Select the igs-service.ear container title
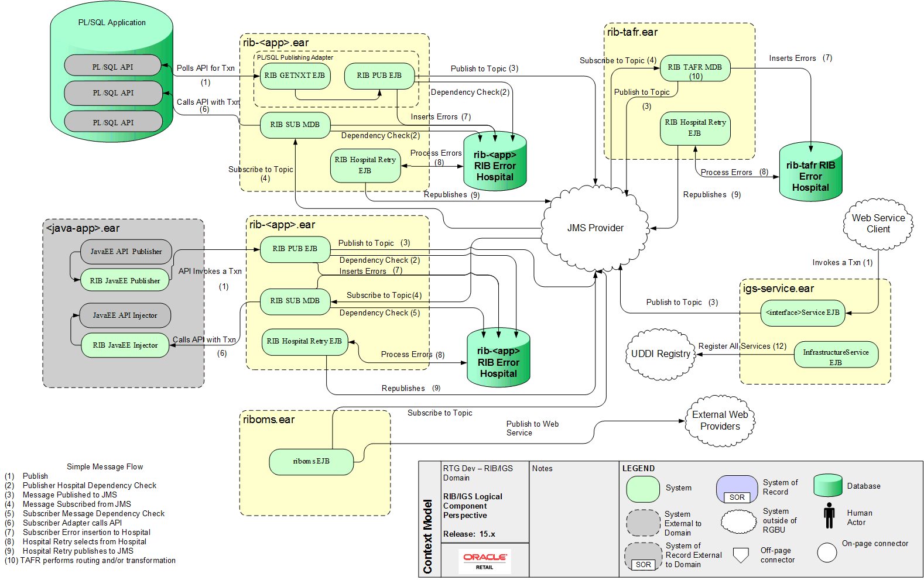Image resolution: width=924 pixels, height=580 pixels. click(x=779, y=289)
